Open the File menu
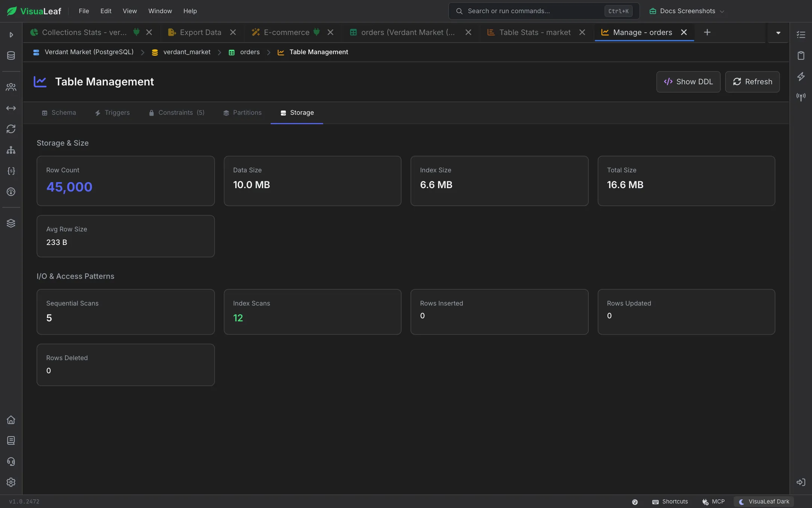The width and height of the screenshot is (812, 508). [x=84, y=11]
